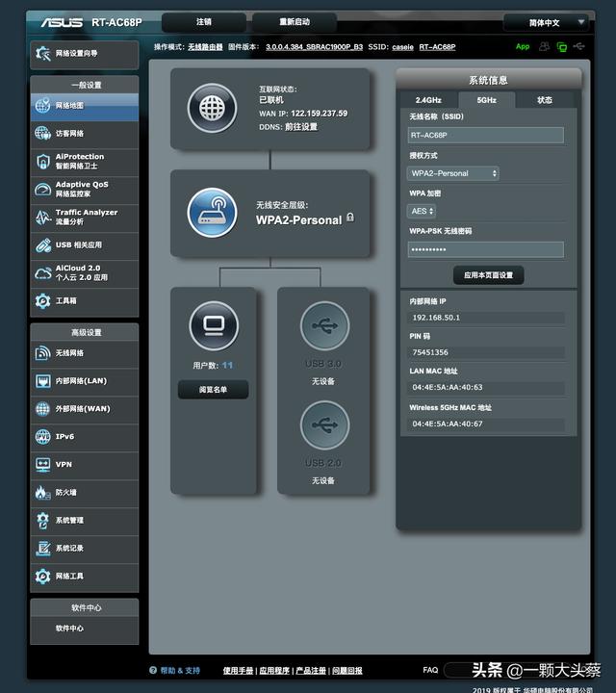Open the 软件中心 item in sidebar
The image size is (616, 693).
click(x=84, y=629)
